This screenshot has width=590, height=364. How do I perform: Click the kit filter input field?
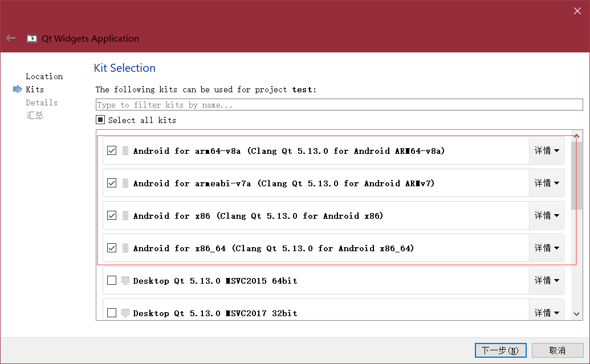tap(339, 104)
